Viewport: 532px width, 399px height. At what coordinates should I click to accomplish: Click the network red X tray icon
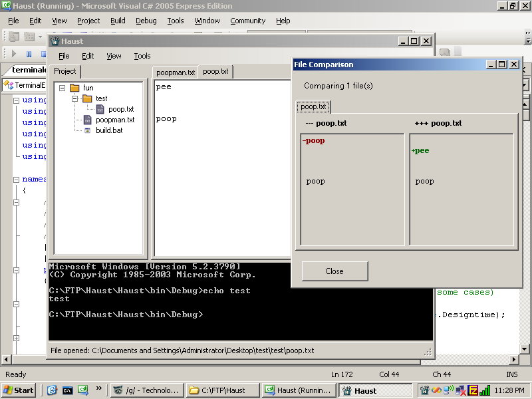tap(461, 391)
